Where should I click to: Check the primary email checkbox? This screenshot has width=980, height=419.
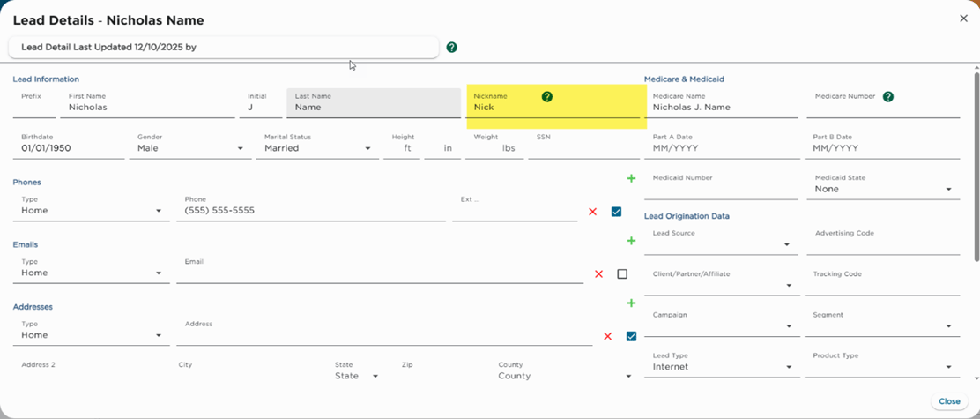622,274
